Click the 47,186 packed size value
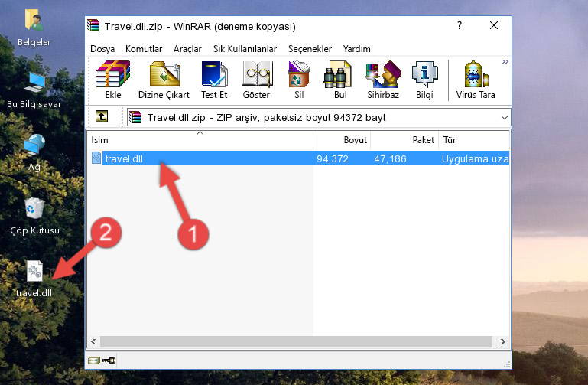This screenshot has height=385, width=588. pos(390,159)
